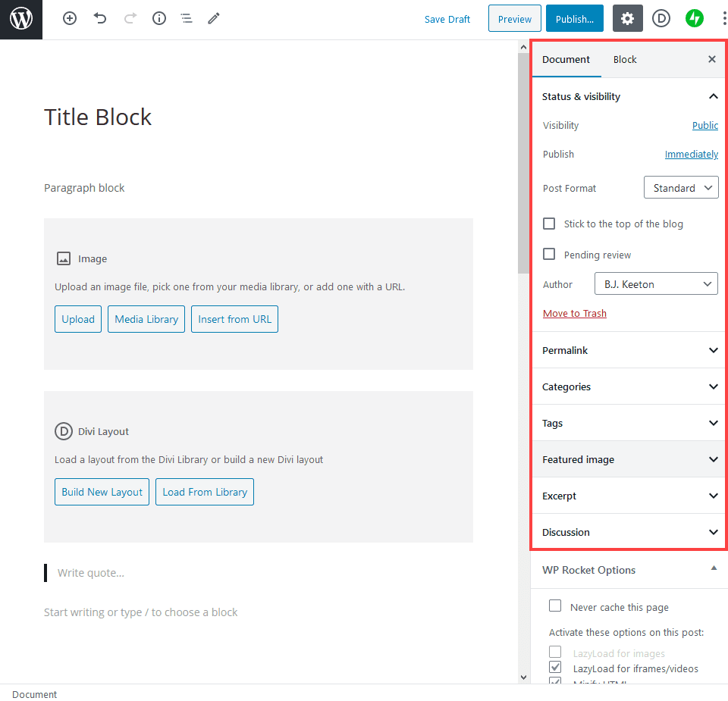Collapse the Status & visibility panel
Viewport: 728px width, 701px height.
713,96
